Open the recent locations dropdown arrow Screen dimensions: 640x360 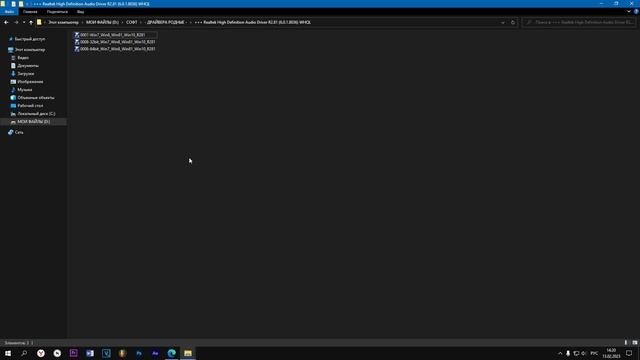(24, 22)
